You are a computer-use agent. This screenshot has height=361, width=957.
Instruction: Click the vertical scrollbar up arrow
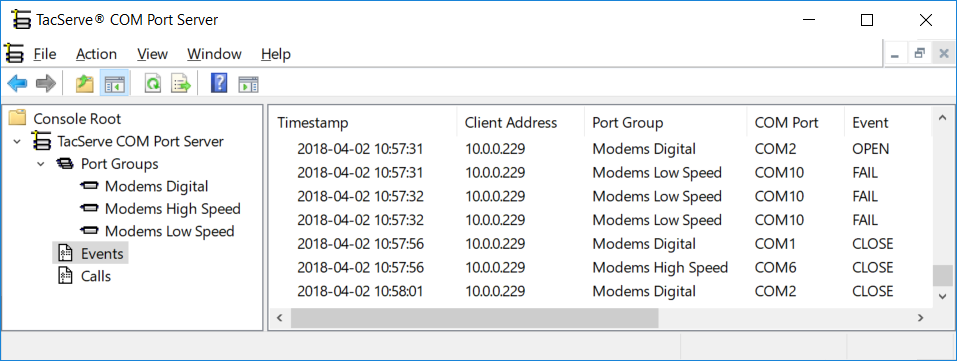[942, 117]
